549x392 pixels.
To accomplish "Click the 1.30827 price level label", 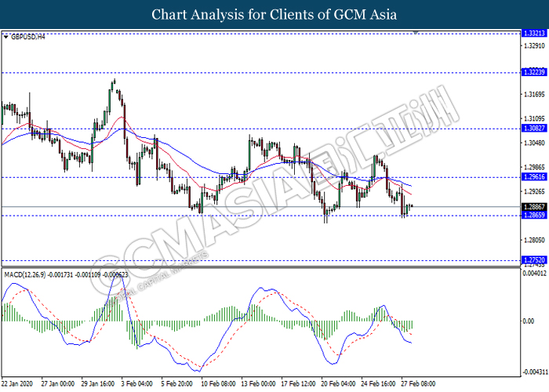I will coord(534,128).
